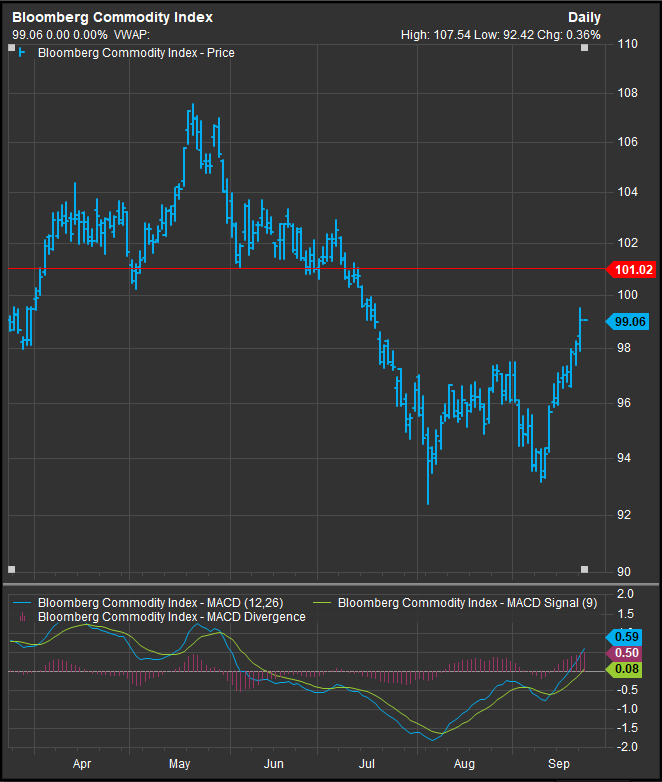The width and height of the screenshot is (662, 782).
Task: Click the 99.06 0.00 0.00% VWAP quote line
Action: pos(81,35)
